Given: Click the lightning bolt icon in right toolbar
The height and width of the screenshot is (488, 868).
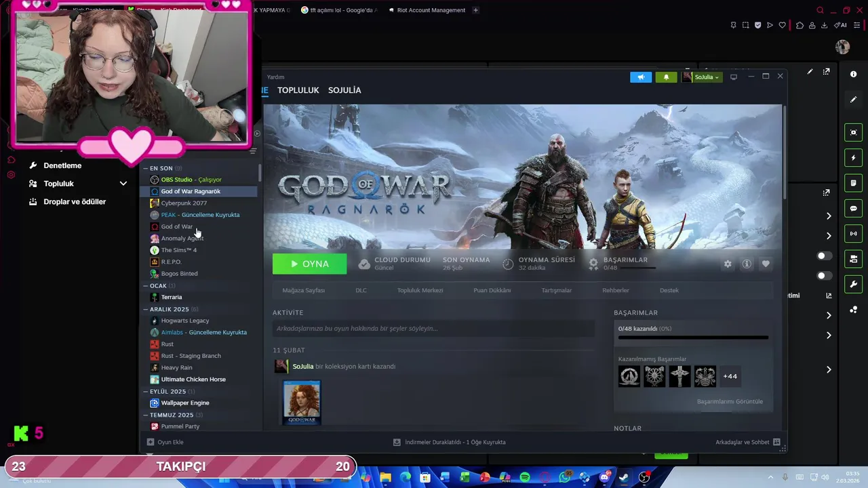Looking at the screenshot, I should click(853, 158).
